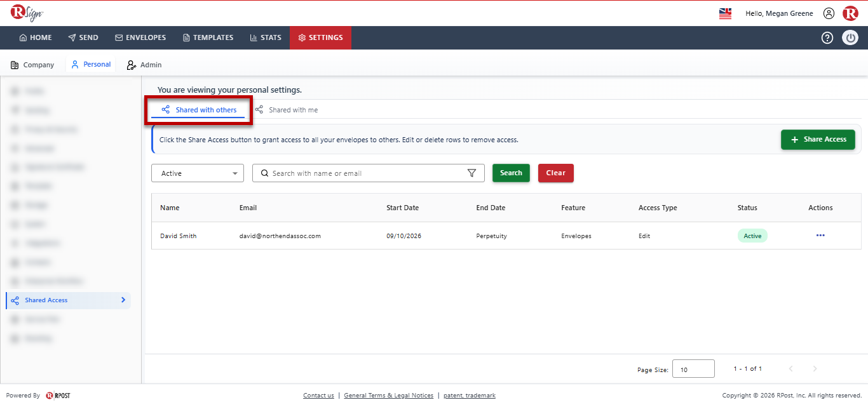The height and width of the screenshot is (407, 868).
Task: Go to the Templates menu
Action: point(208,37)
